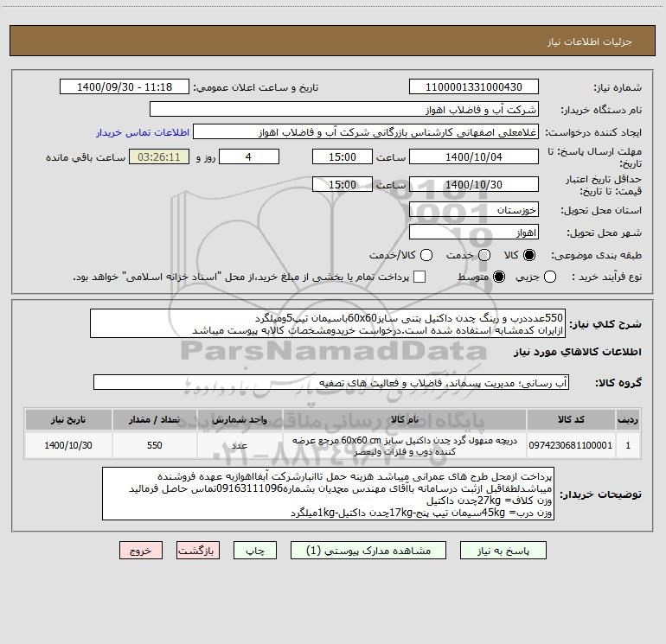Click the response deadline time 15:00 field

343,156
